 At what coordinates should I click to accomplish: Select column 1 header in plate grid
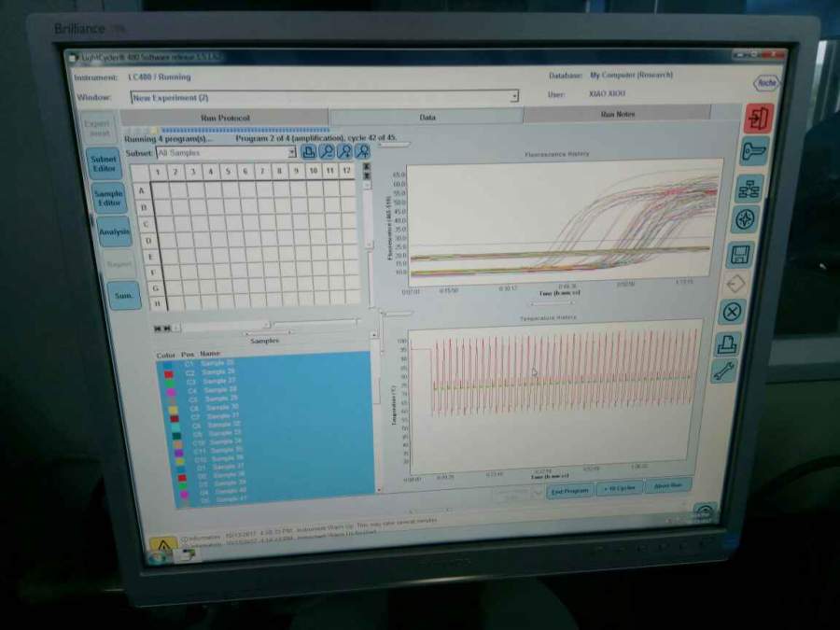pos(158,172)
